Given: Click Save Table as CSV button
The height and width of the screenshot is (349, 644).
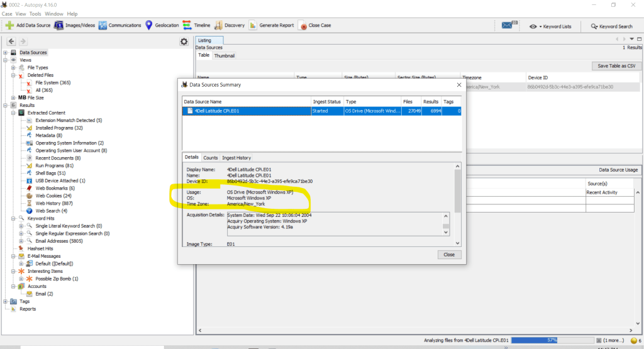Looking at the screenshot, I should [x=616, y=66].
